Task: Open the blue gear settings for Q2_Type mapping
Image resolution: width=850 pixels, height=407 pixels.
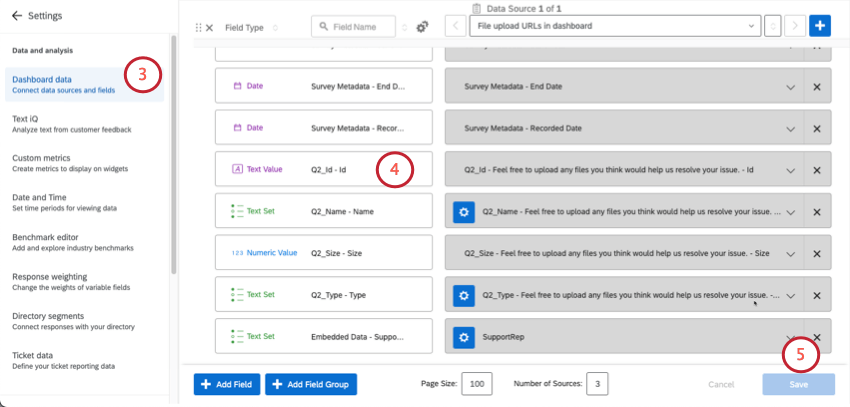Action: coord(463,295)
